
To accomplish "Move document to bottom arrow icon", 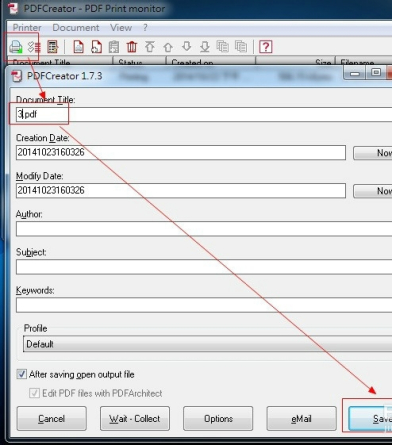I will pos(204,47).
